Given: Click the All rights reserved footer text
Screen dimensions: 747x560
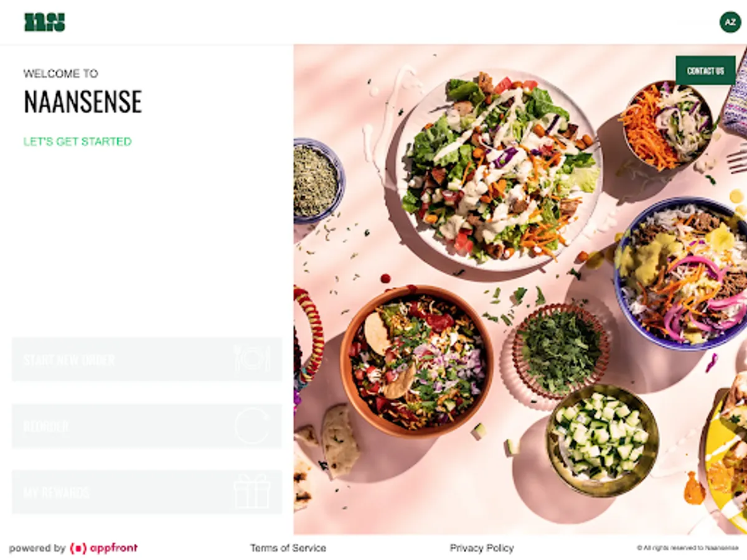Looking at the screenshot, I should 688,548.
